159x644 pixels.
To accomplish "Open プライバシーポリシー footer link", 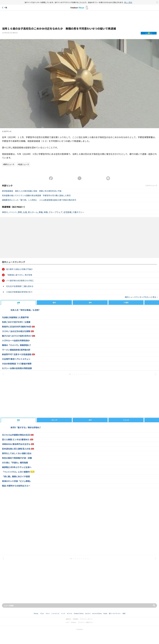I will click(87, 619).
